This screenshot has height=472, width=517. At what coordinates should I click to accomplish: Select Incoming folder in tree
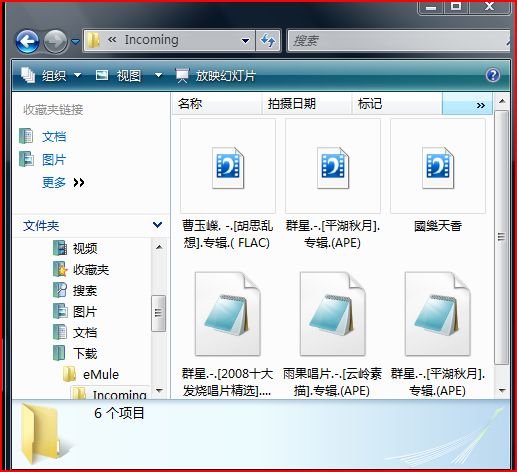119,394
